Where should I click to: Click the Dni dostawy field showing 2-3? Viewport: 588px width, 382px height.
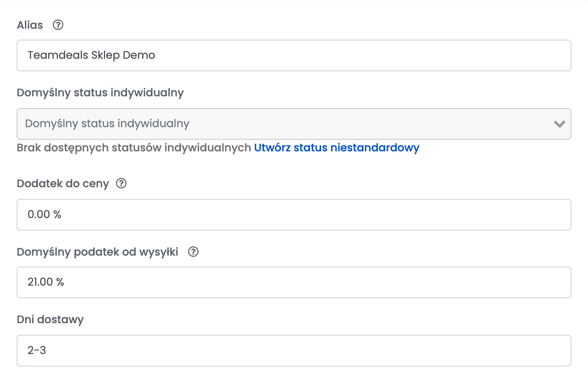pos(294,351)
